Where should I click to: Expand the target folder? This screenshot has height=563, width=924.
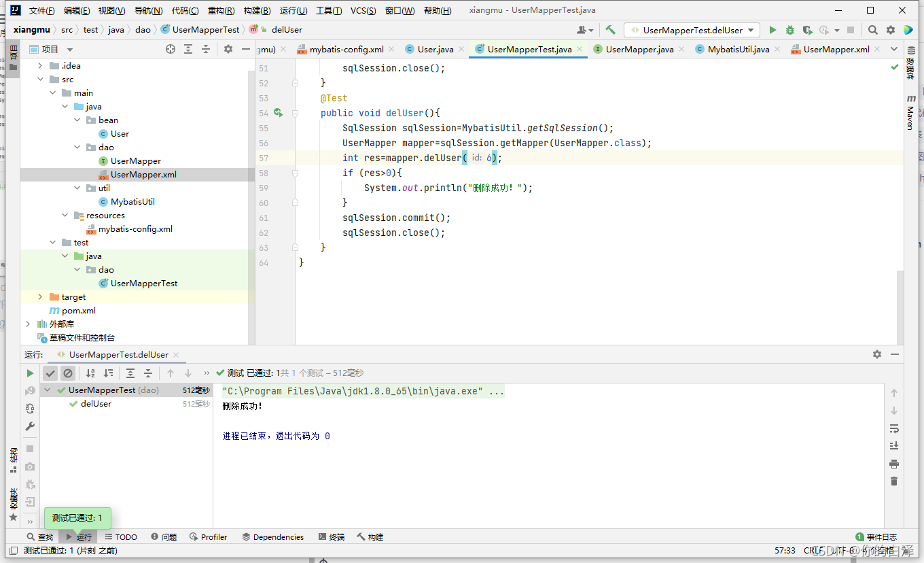pyautogui.click(x=40, y=297)
